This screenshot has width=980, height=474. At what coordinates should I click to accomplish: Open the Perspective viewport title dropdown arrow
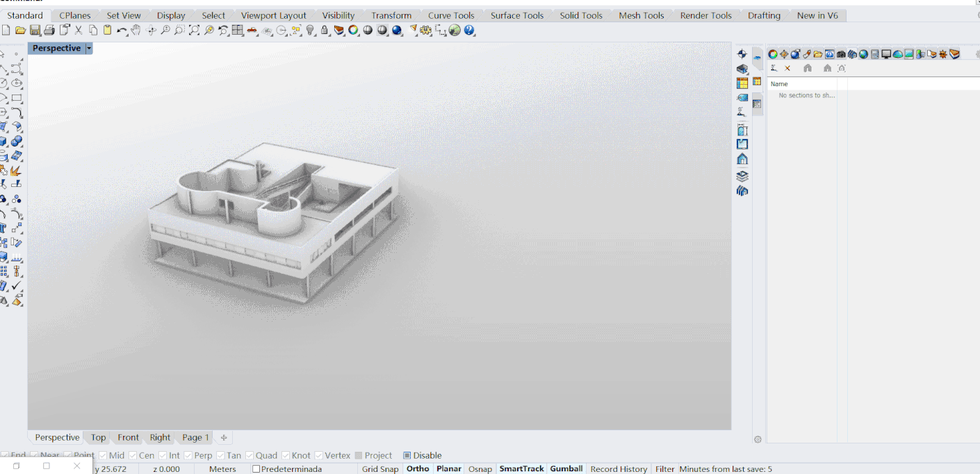pyautogui.click(x=88, y=49)
